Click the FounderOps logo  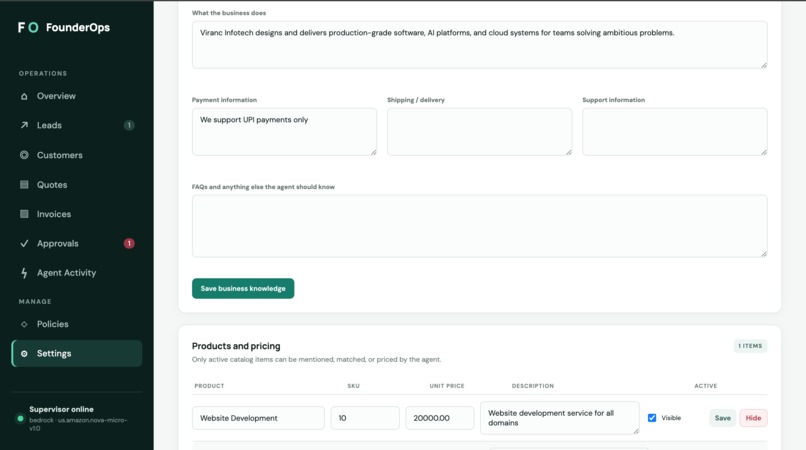[x=64, y=27]
